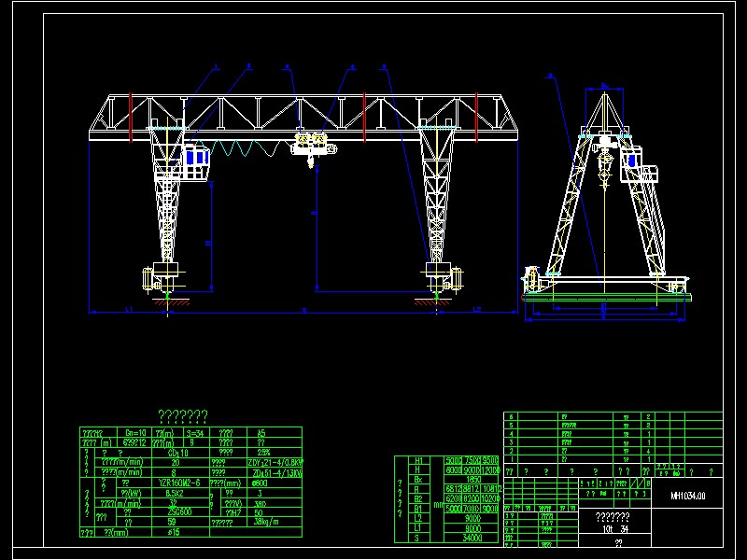747x560 pixels.
Task: Click the 8812 value in the A row
Action: pyautogui.click(x=472, y=489)
